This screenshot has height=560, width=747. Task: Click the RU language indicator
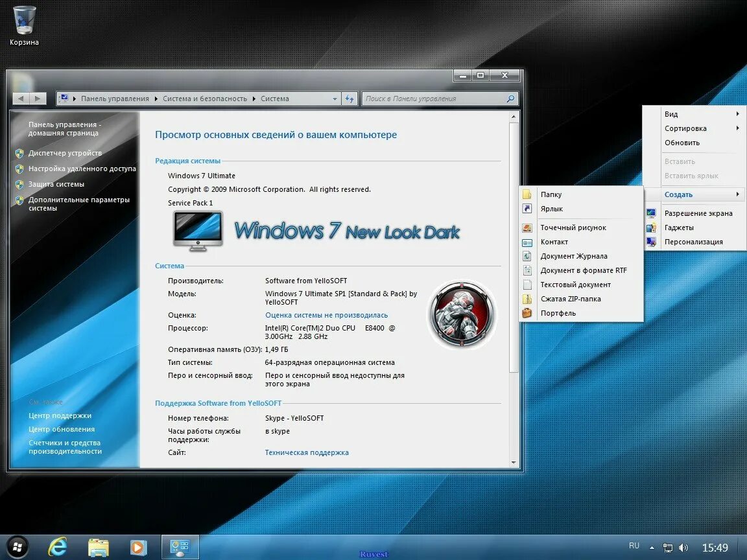(x=634, y=546)
